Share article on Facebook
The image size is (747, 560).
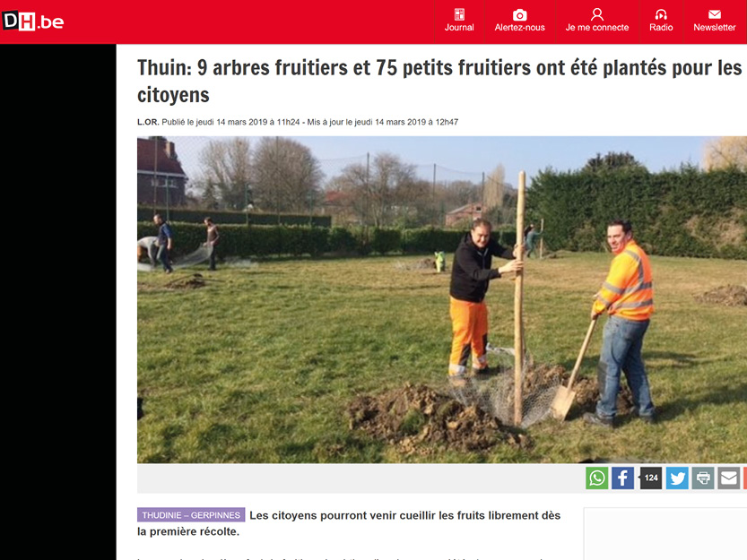pyautogui.click(x=622, y=478)
